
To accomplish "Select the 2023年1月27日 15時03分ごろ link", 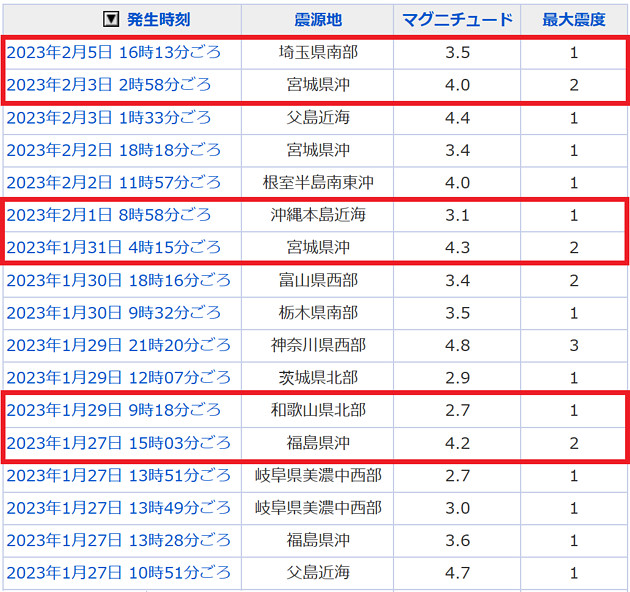I will click(x=118, y=443).
